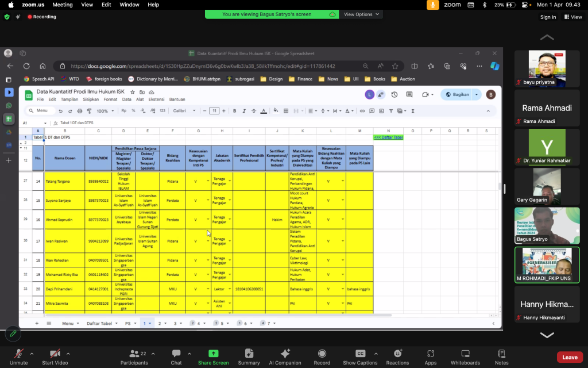This screenshot has height=368, width=588.
Task: Open the Meeting menu in macOS menu bar
Action: (x=63, y=5)
